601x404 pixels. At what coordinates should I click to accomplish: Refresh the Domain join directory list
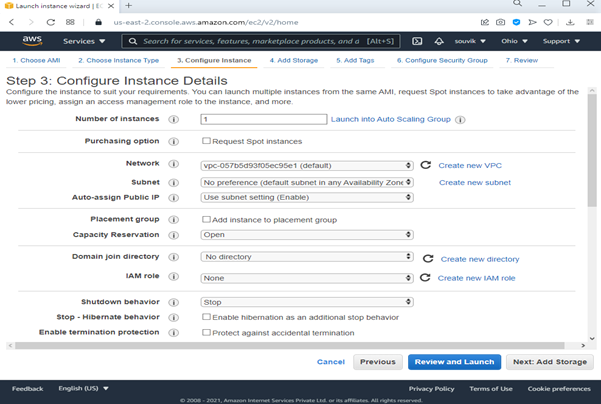[x=428, y=259]
